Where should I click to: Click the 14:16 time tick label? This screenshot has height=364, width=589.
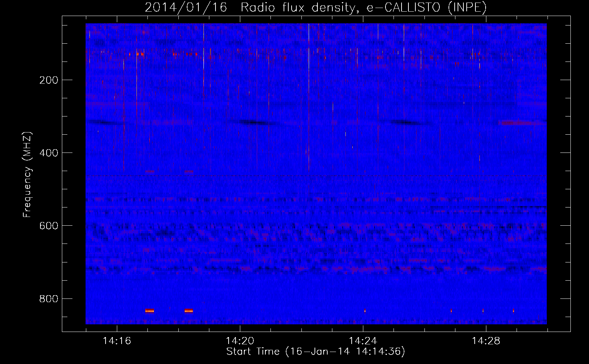point(117,341)
